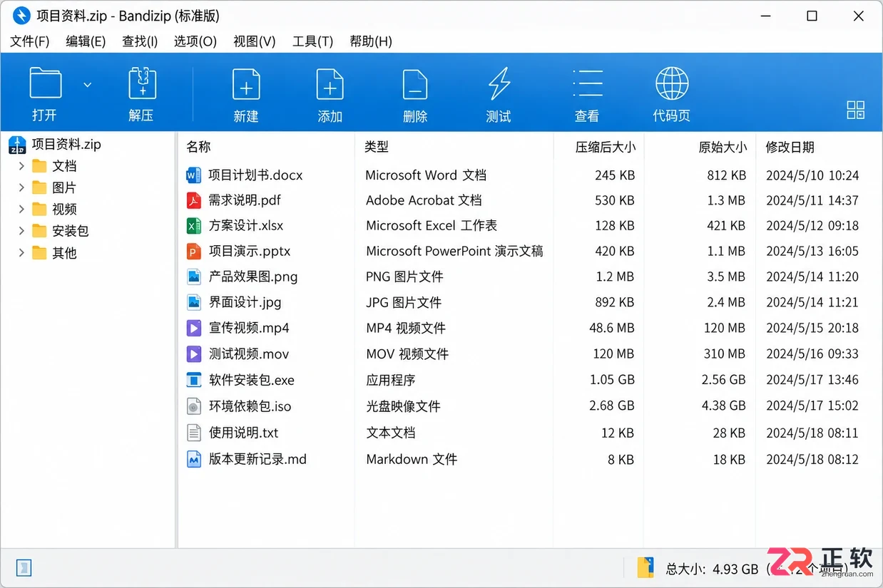Click the zip archive icon in status bar

[x=645, y=567]
